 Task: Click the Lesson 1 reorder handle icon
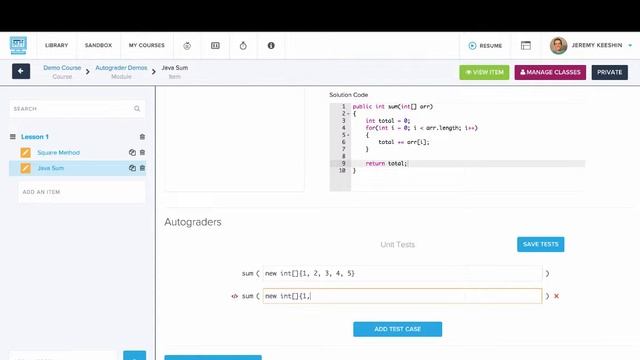click(13, 137)
